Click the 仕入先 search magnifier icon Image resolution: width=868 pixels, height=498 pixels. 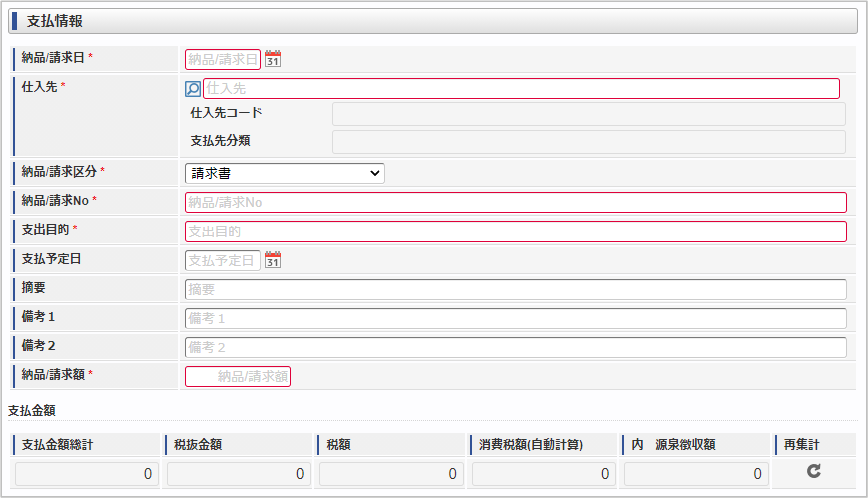coord(193,89)
